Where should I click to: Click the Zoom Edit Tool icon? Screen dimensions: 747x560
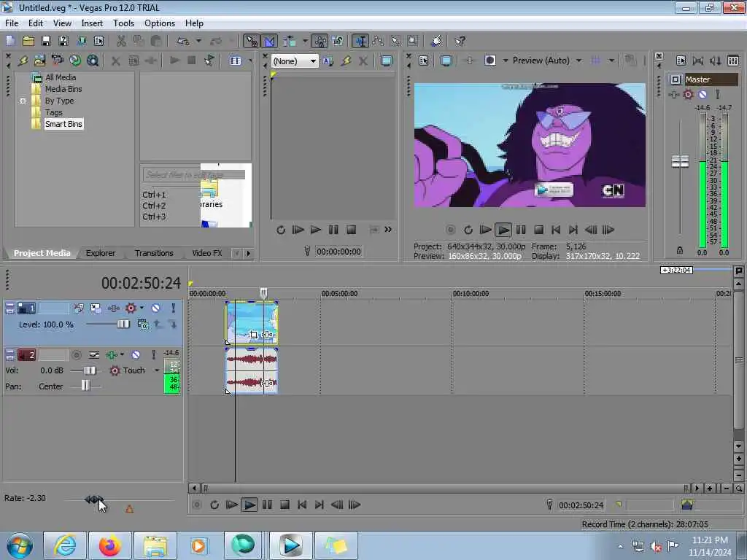click(x=413, y=41)
